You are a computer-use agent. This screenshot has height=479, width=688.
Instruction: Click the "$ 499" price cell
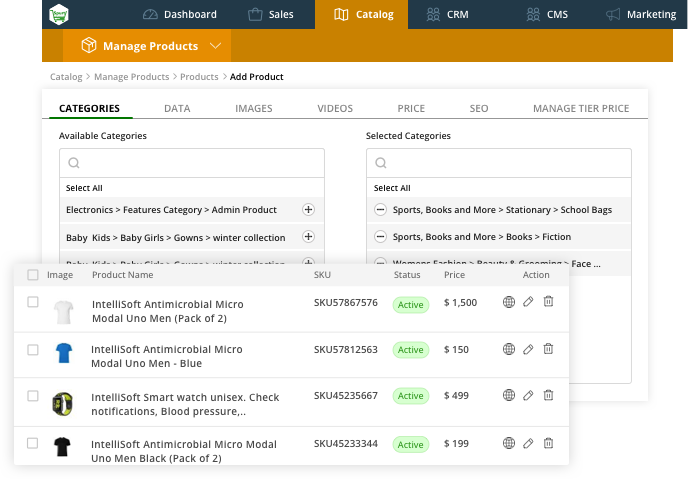click(456, 396)
